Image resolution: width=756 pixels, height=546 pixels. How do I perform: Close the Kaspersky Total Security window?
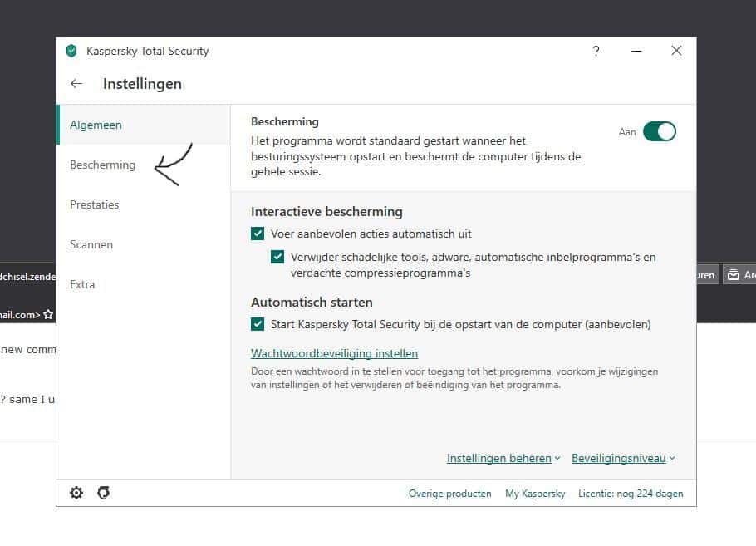tap(676, 51)
